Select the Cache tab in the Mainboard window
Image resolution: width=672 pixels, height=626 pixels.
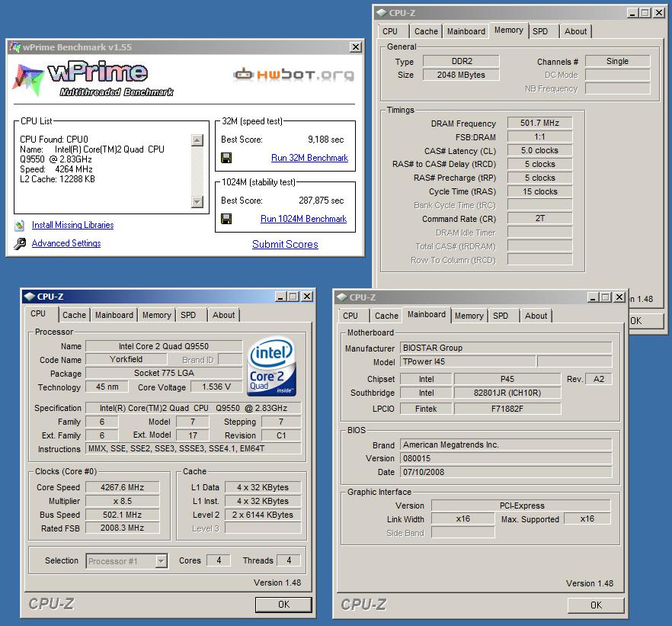pyautogui.click(x=386, y=316)
